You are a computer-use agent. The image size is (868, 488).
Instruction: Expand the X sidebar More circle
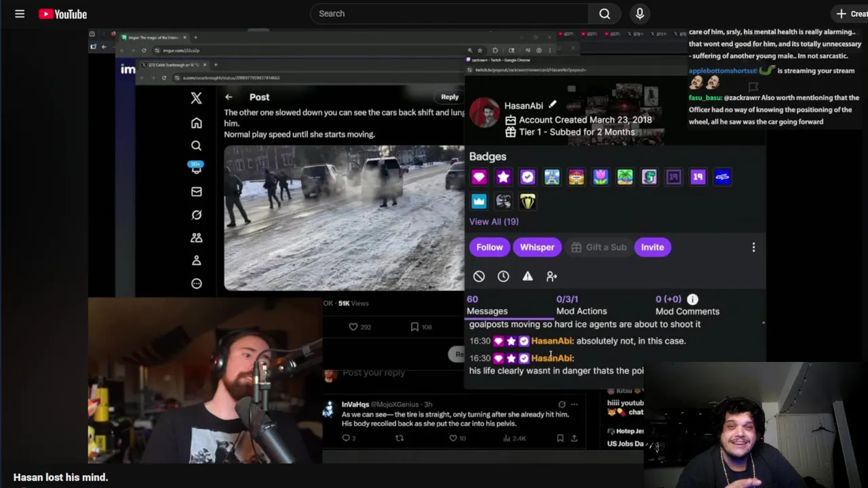(x=196, y=283)
